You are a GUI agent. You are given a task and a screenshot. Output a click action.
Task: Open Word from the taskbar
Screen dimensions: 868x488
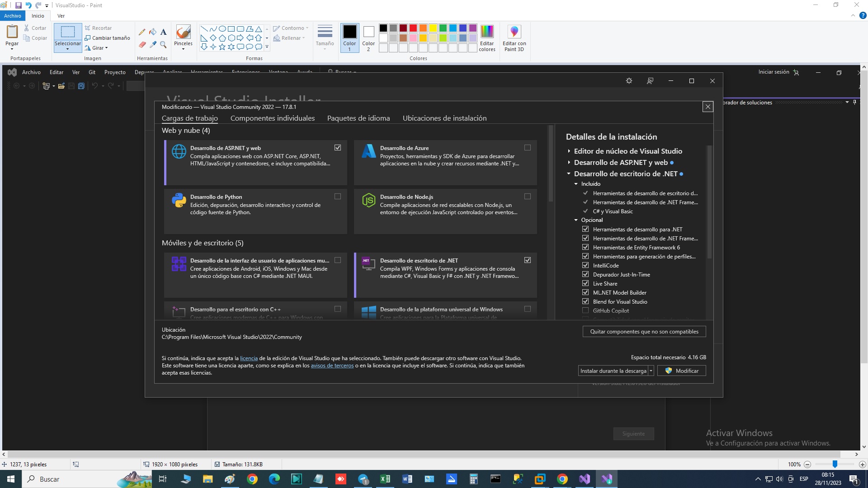[407, 479]
